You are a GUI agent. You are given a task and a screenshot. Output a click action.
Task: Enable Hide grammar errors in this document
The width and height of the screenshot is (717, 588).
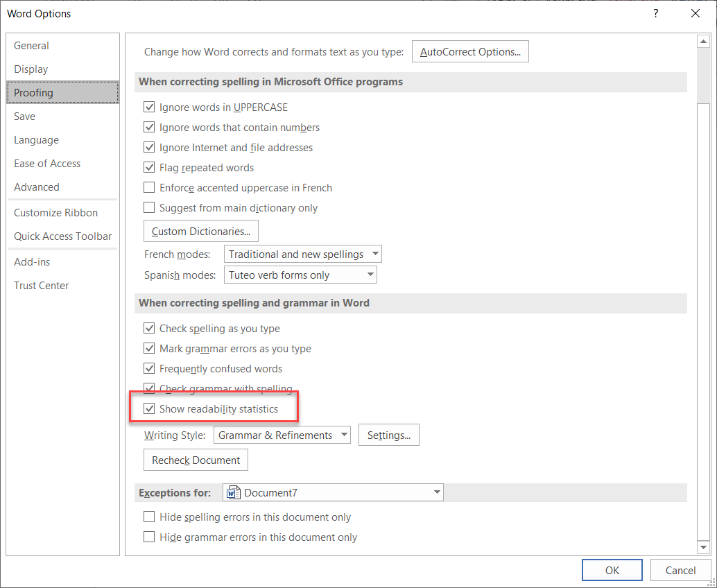pyautogui.click(x=149, y=537)
